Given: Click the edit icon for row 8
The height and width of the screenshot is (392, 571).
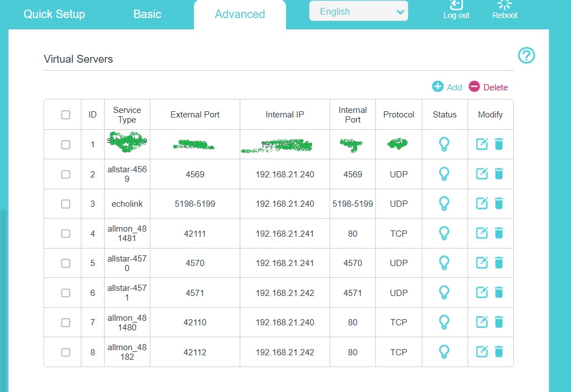Looking at the screenshot, I should tap(482, 351).
